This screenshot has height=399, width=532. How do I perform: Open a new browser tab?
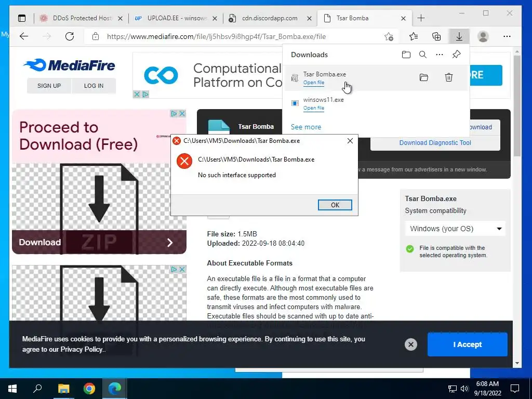(421, 18)
